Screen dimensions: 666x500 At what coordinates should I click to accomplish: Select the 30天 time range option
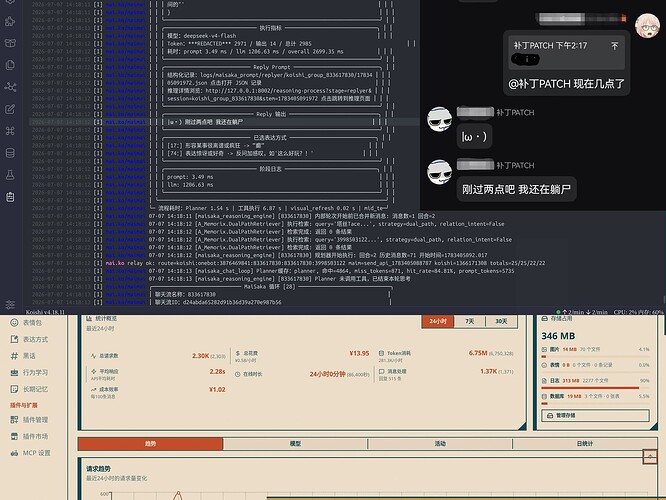(x=501, y=321)
